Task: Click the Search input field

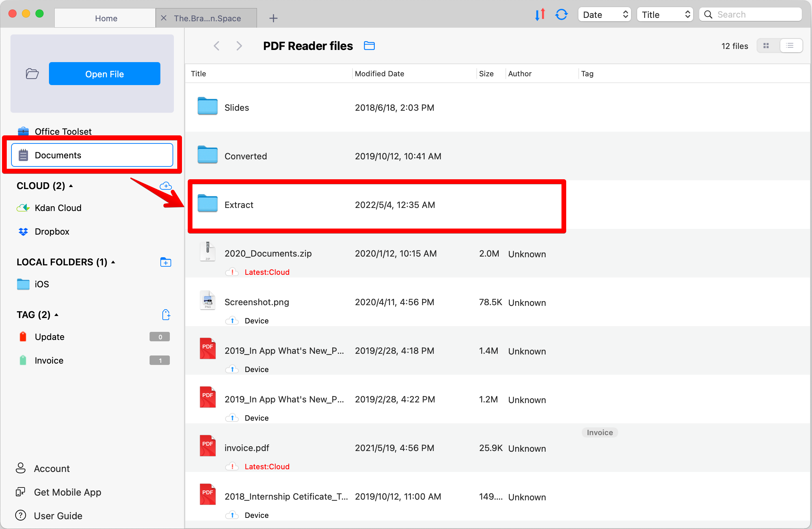Action: (x=750, y=15)
